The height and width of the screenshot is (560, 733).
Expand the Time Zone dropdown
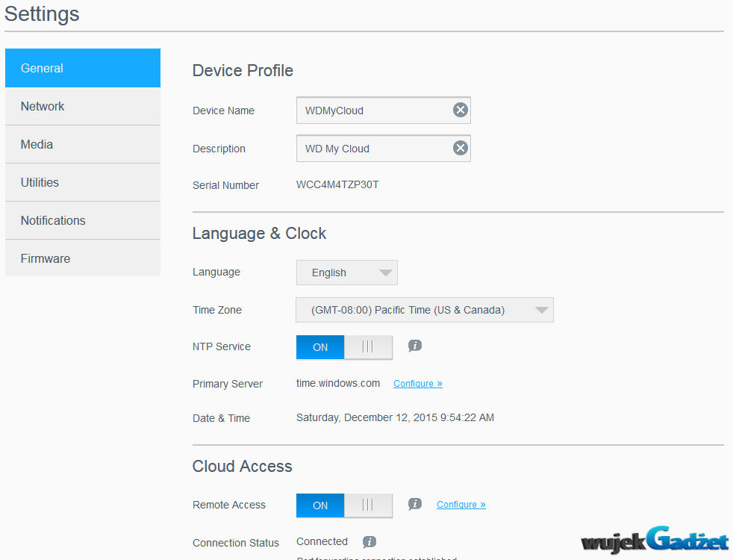coord(425,310)
